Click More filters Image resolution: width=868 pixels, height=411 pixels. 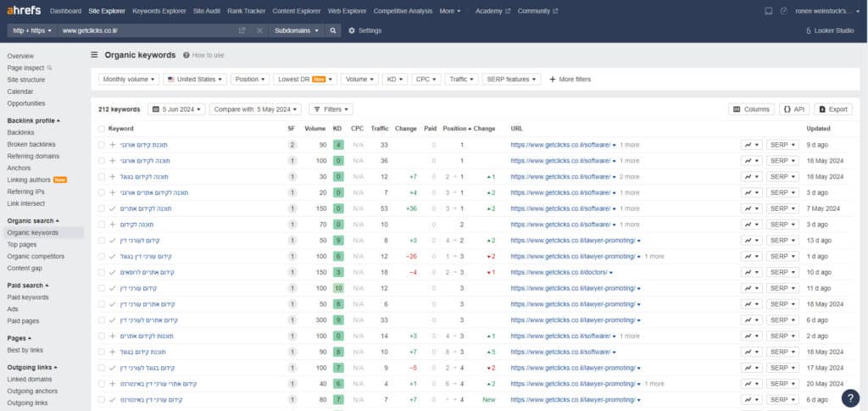tap(570, 79)
